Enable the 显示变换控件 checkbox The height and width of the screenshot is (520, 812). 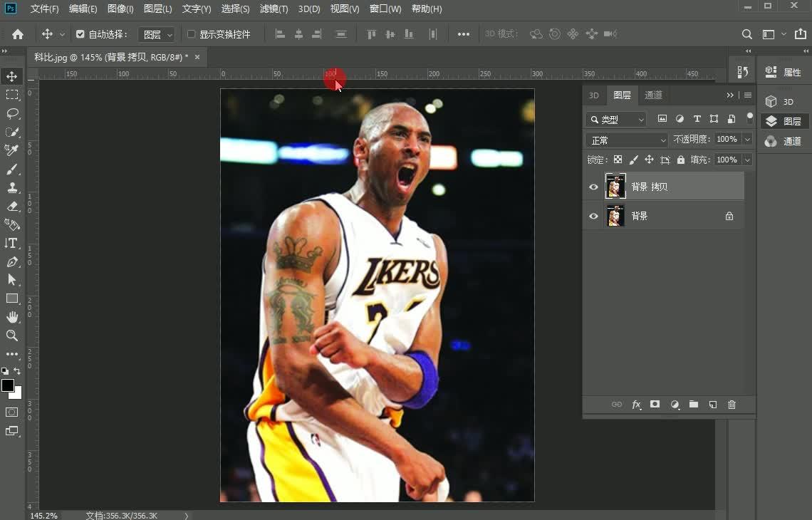[x=191, y=34]
